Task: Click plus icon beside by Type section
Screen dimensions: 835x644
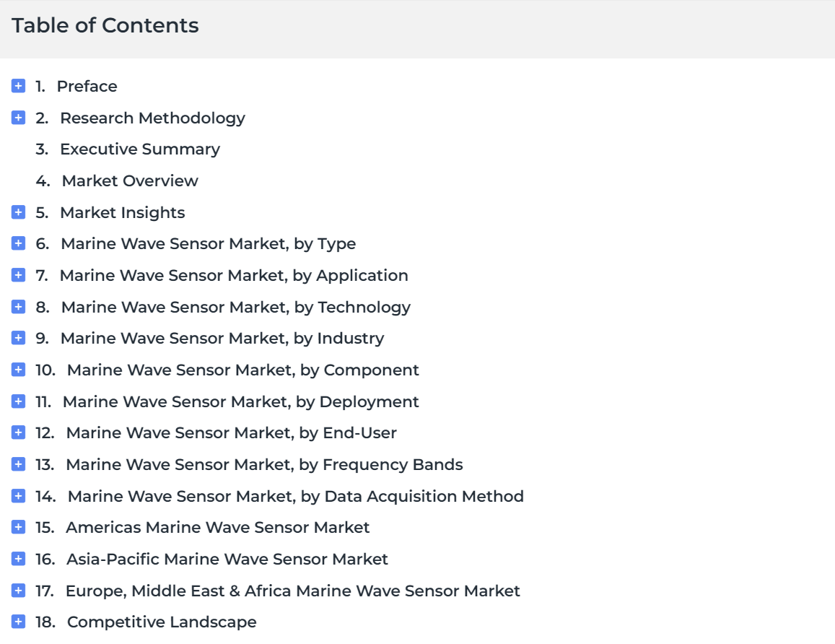Action: (18, 243)
